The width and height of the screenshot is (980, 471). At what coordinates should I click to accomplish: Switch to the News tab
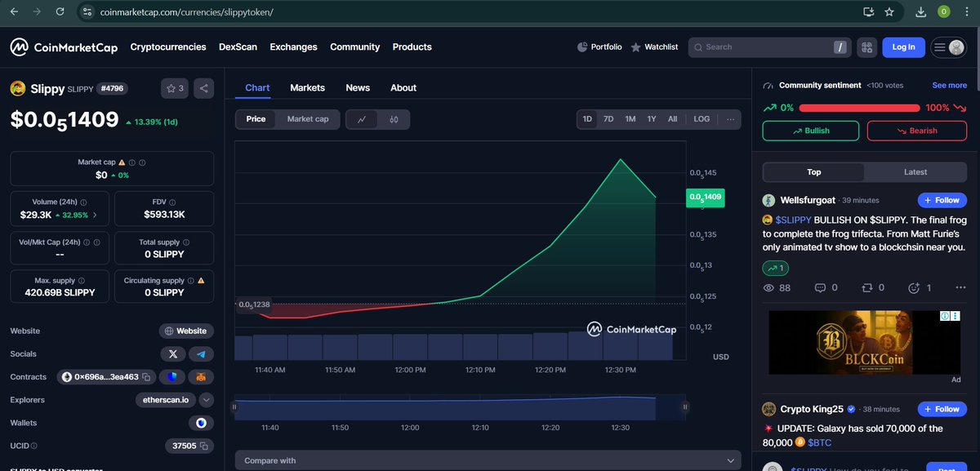358,88
